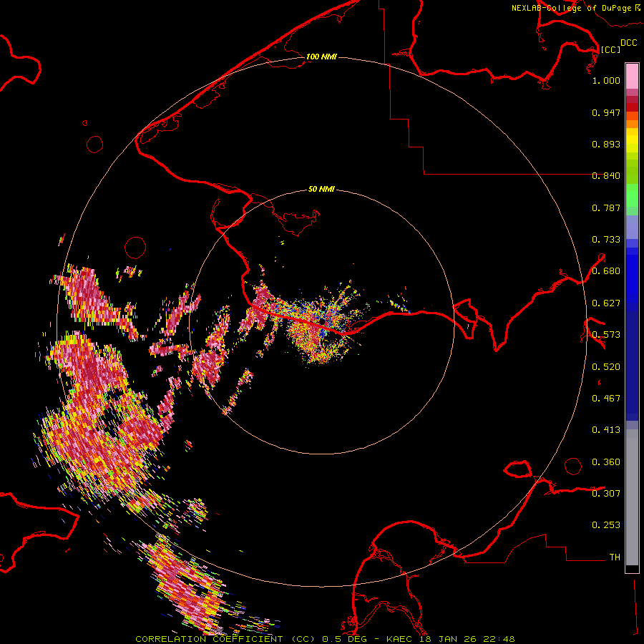Click the 0.520 legend value
This screenshot has width=644, height=644.
pos(606,367)
